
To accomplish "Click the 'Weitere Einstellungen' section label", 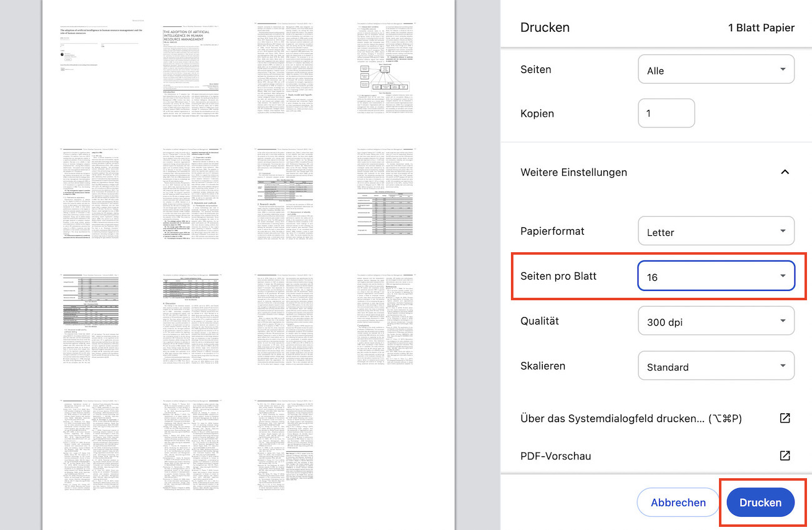I will pos(573,172).
